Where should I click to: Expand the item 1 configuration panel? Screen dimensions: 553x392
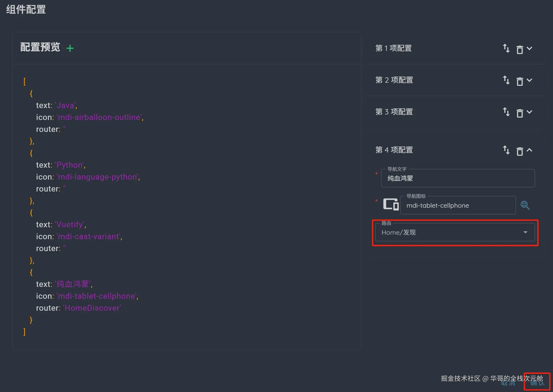529,48
